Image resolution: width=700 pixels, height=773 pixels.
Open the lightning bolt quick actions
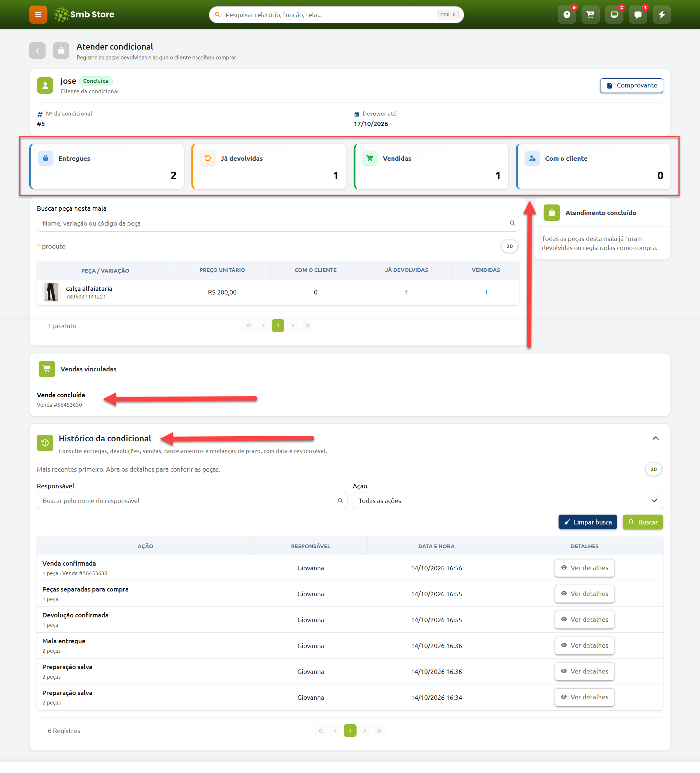662,15
